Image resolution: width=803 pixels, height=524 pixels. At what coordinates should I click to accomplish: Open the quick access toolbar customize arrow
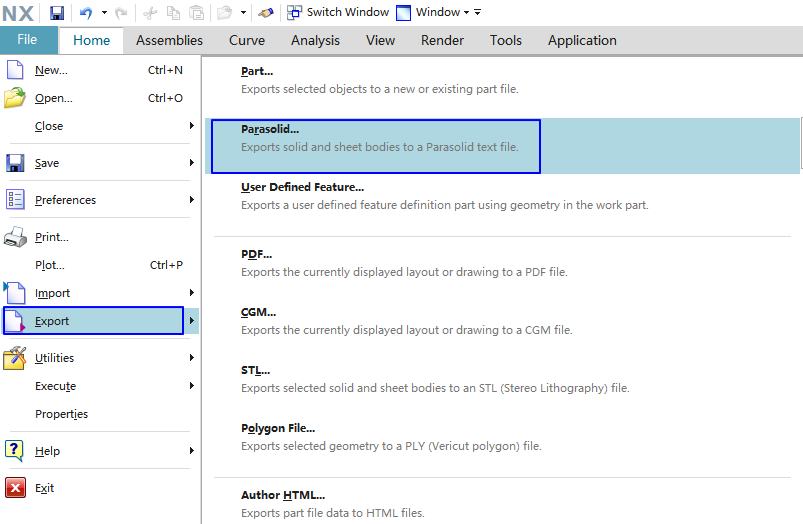tap(477, 12)
